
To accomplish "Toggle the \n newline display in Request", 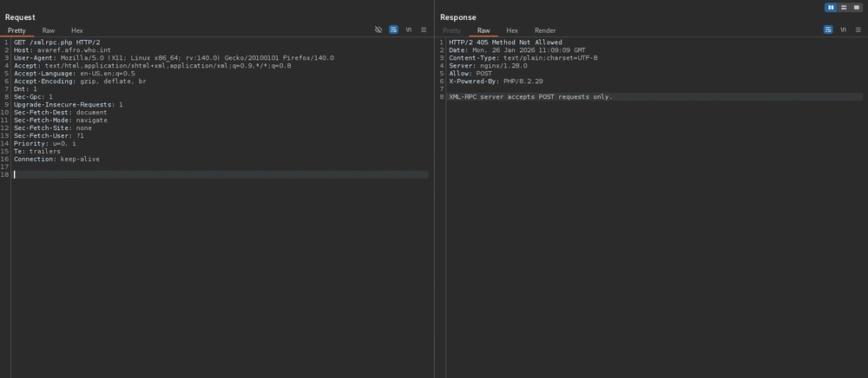I will (409, 29).
